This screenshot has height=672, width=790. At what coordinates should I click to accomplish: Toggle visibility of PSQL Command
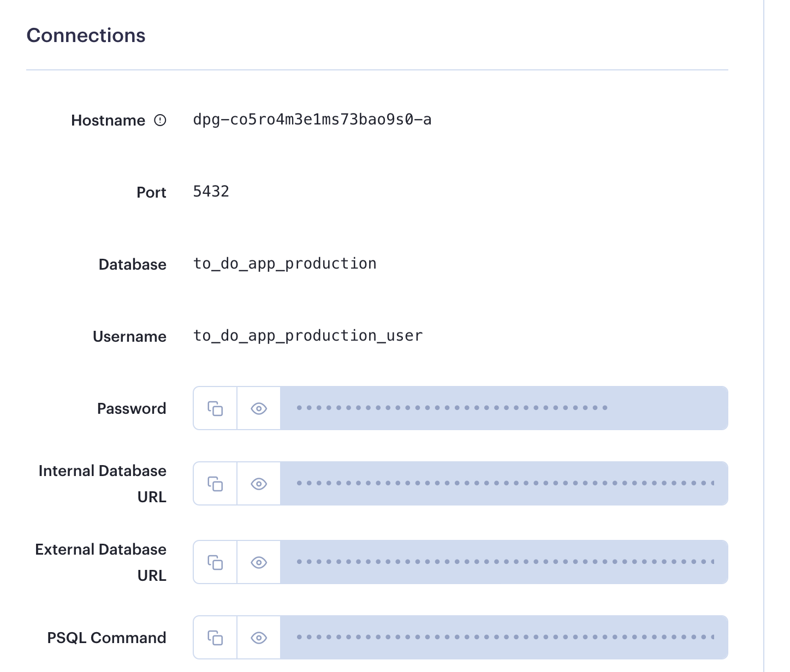(x=259, y=638)
